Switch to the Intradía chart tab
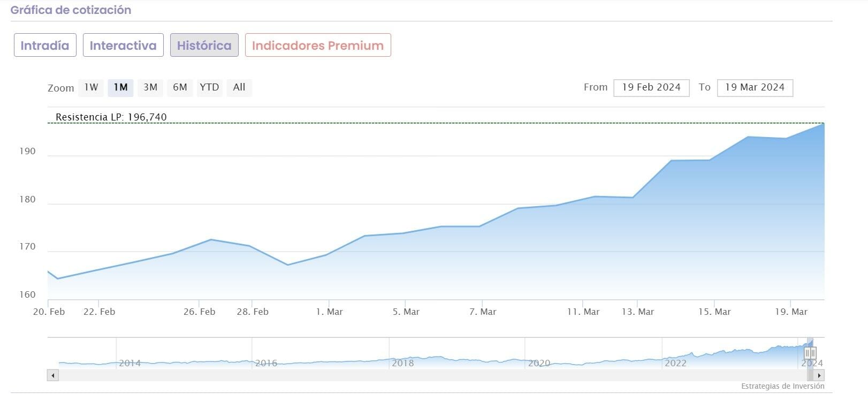Screen dimensions: 868x408 (x=45, y=46)
